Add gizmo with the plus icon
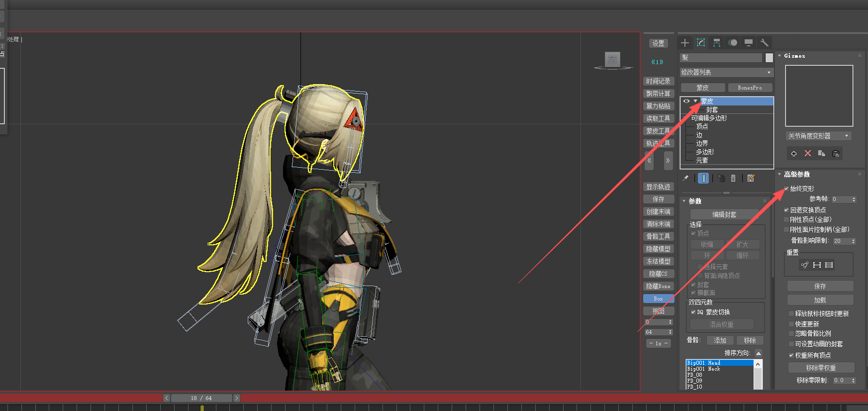 click(794, 154)
